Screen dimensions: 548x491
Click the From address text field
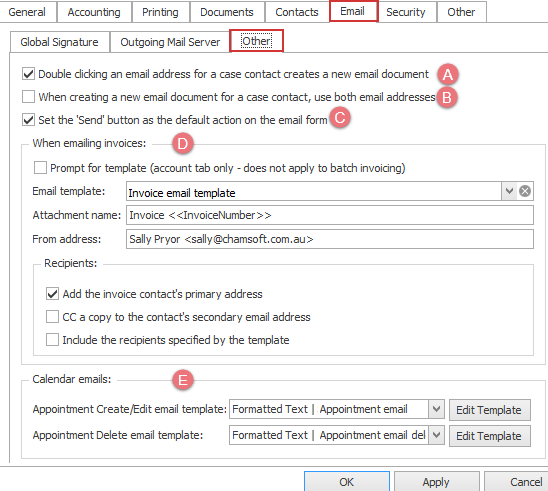point(330,239)
